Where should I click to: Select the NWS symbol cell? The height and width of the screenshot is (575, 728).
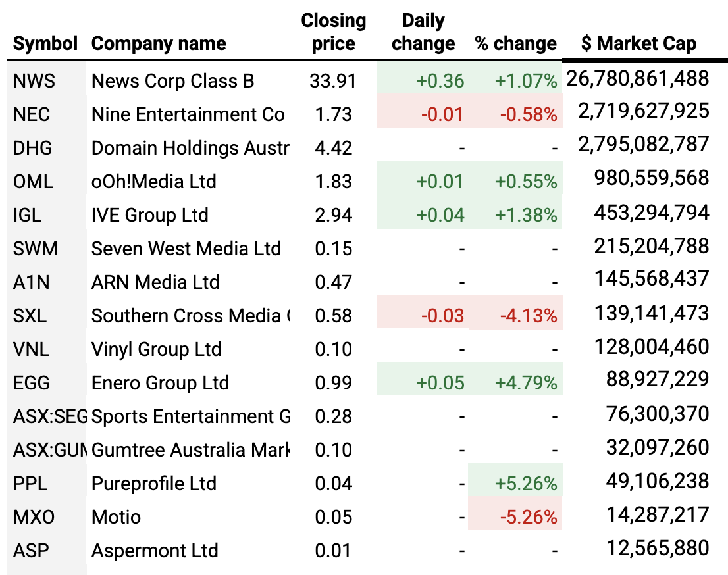point(34,81)
